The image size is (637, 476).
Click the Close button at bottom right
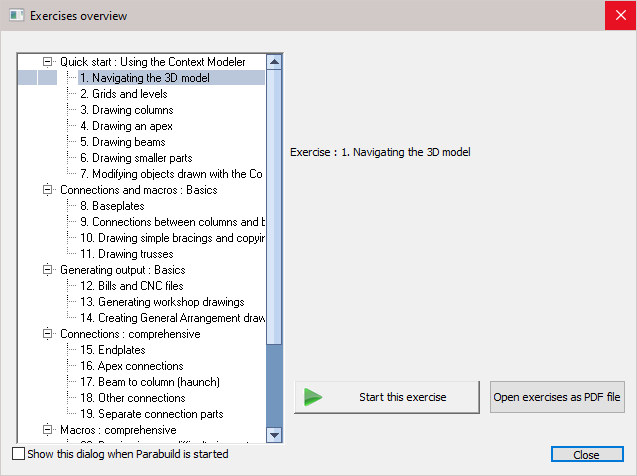(586, 455)
